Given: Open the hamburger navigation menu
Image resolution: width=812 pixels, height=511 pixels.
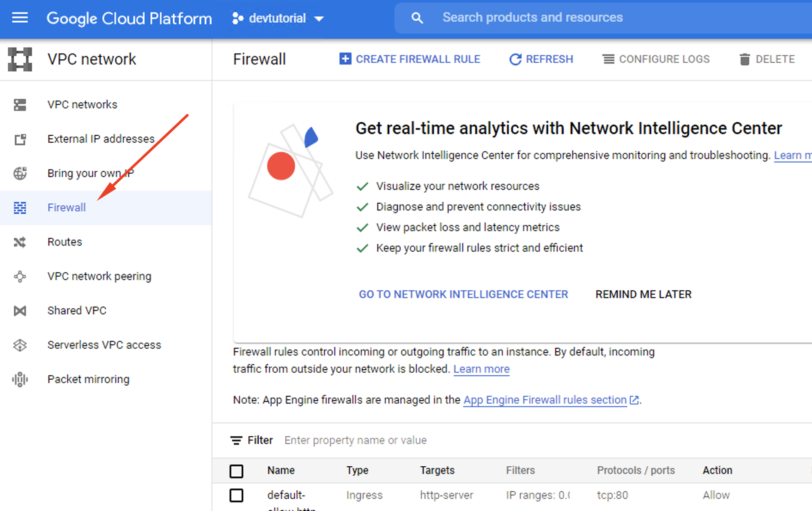Looking at the screenshot, I should tap(20, 18).
